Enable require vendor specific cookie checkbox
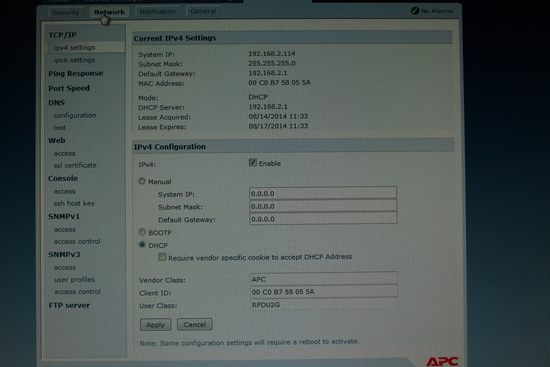This screenshot has width=550, height=367. [162, 257]
